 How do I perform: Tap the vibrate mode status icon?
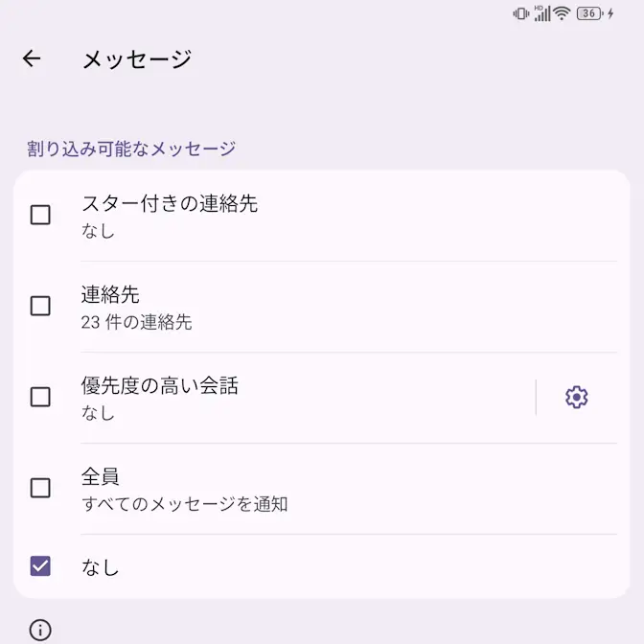click(521, 13)
